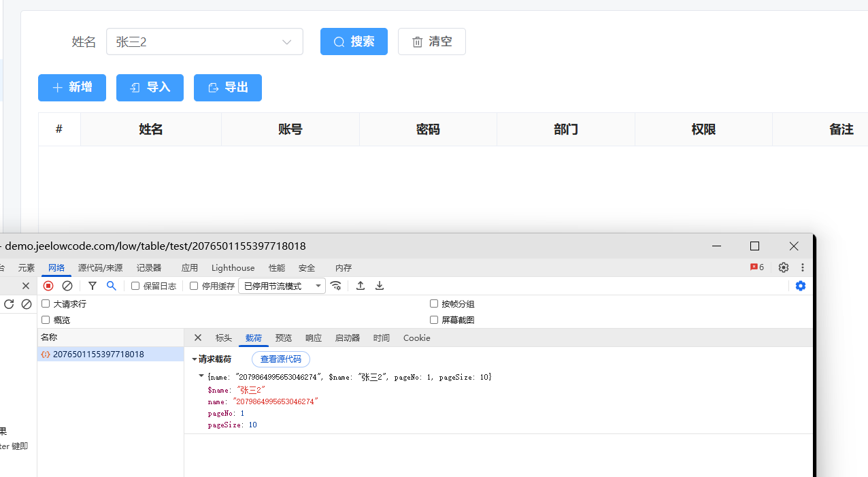This screenshot has height=477, width=868.
Task: Switch to the 网络 Network tab
Action: pyautogui.click(x=56, y=267)
